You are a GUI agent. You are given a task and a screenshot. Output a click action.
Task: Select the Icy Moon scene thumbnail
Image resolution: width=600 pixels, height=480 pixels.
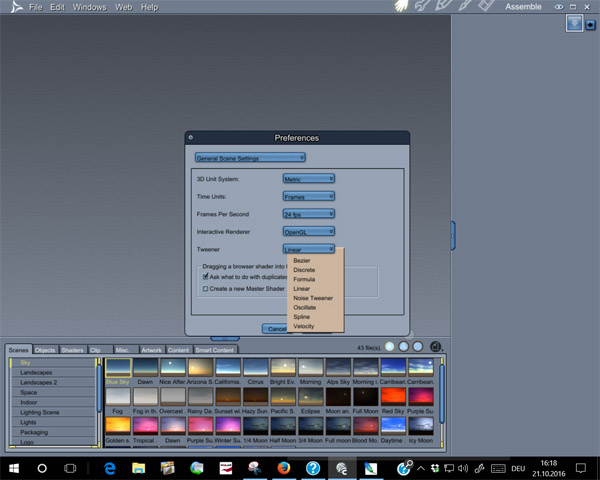(421, 426)
